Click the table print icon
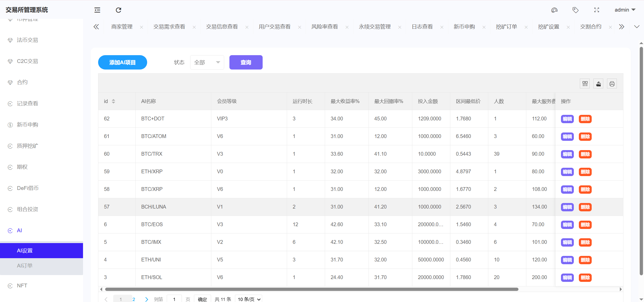Viewport: 644px width, 302px height. pyautogui.click(x=612, y=84)
